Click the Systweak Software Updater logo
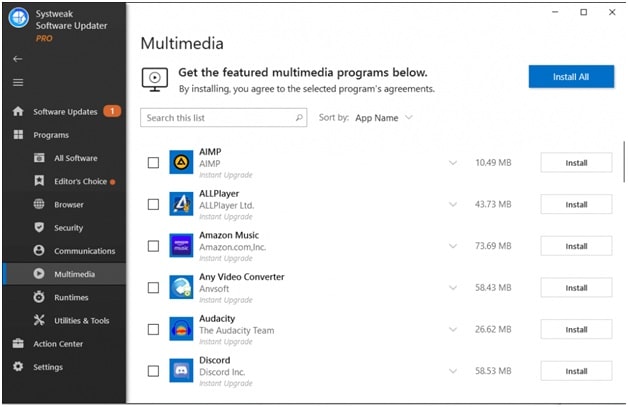Screen dimensions: 628x407 (19, 18)
